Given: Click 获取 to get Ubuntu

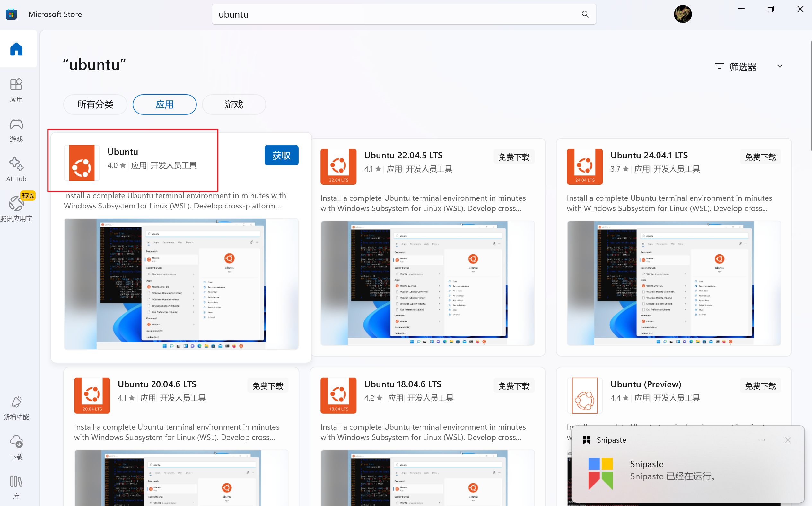Looking at the screenshot, I should pos(281,155).
